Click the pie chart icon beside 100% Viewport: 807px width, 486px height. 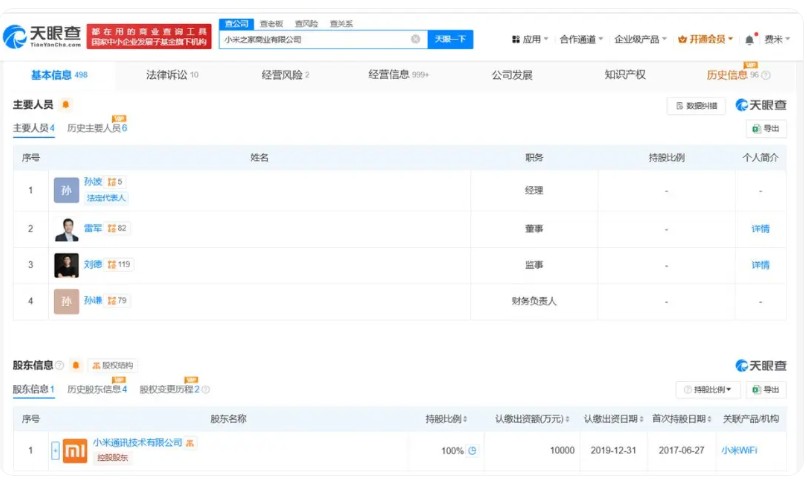click(x=472, y=450)
